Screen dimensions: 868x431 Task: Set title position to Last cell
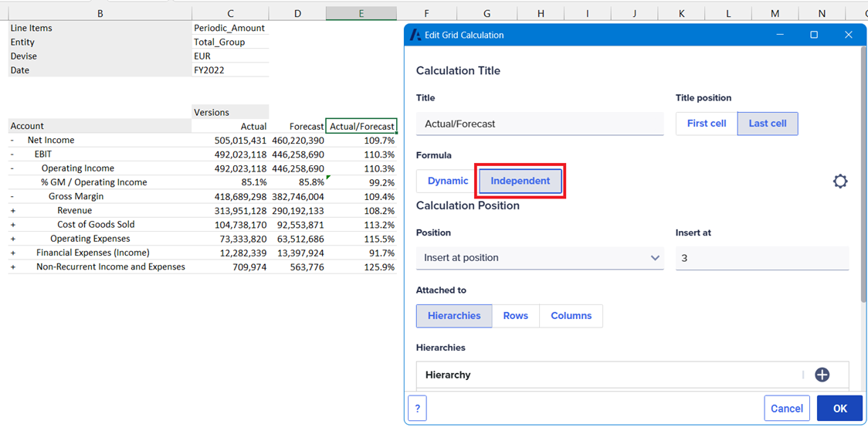pyautogui.click(x=767, y=124)
